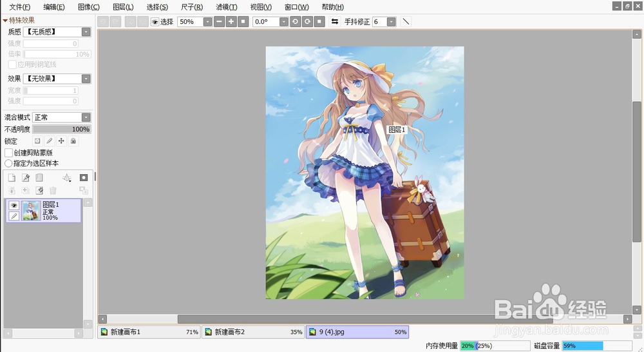Screen dimensions: 644x352
Task: Open the 图像(C) menu
Action: tap(89, 7)
